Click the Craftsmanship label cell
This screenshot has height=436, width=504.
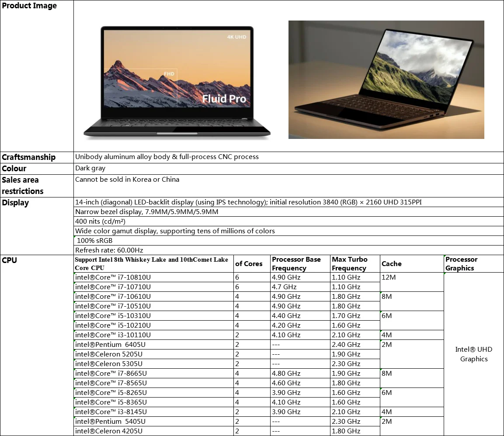pos(37,157)
